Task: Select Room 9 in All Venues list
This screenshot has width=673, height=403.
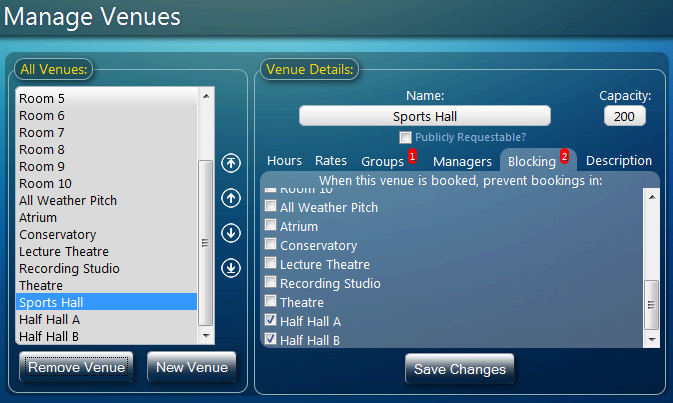Action: [106, 167]
